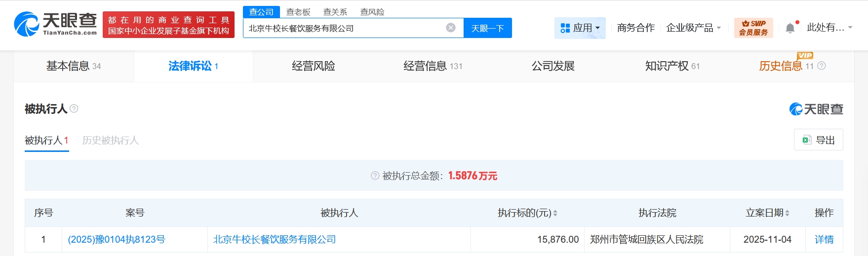Sort by 立案日期 column arrows
Screen dimensions: 868x256
coord(787,213)
